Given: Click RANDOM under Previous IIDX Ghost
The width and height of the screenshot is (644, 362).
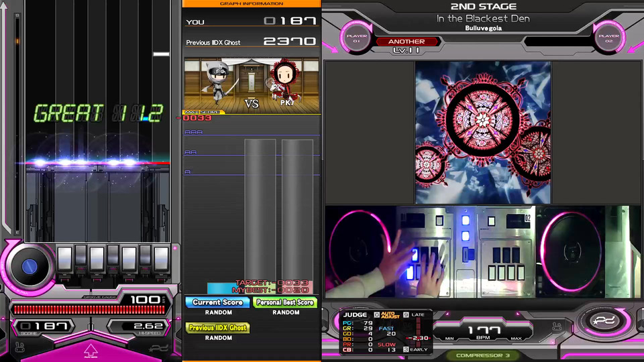Looking at the screenshot, I should [x=219, y=338].
